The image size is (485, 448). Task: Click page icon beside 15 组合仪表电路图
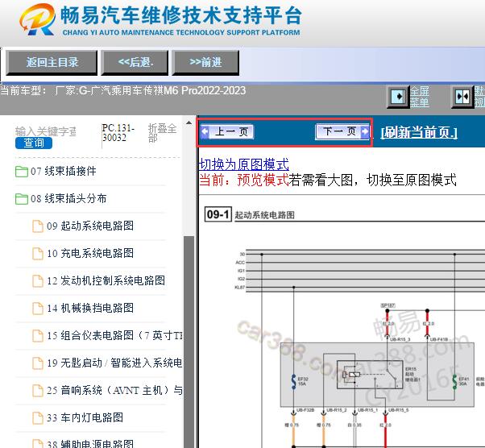tap(38, 336)
